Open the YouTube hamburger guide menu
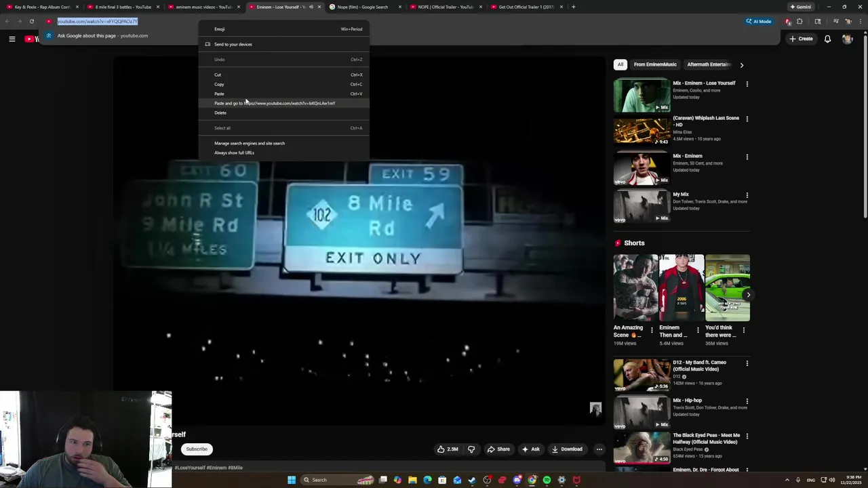This screenshot has height=488, width=868. [x=12, y=39]
